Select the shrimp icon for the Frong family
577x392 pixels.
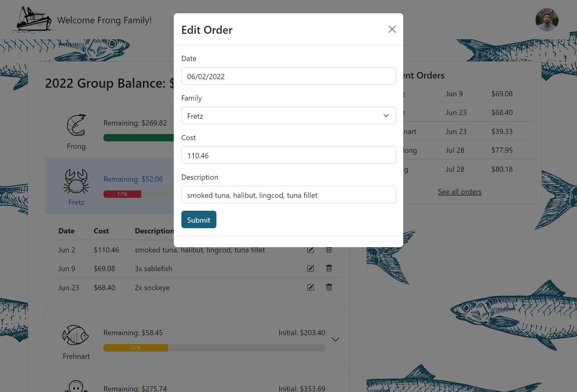coord(76,125)
